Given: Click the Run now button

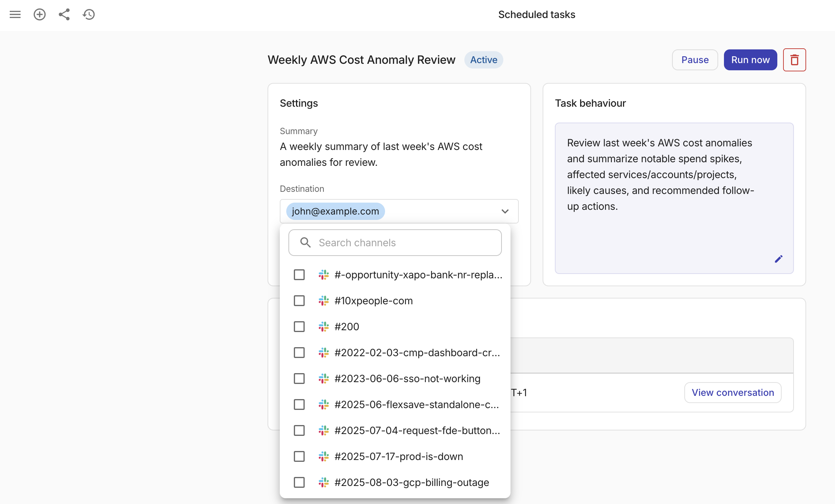Looking at the screenshot, I should click(x=750, y=60).
